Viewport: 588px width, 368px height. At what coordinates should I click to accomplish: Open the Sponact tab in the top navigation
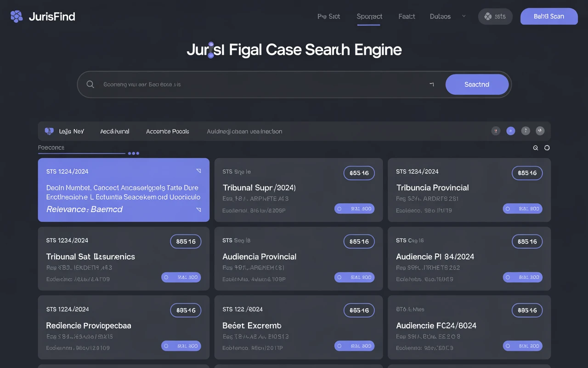pos(369,17)
